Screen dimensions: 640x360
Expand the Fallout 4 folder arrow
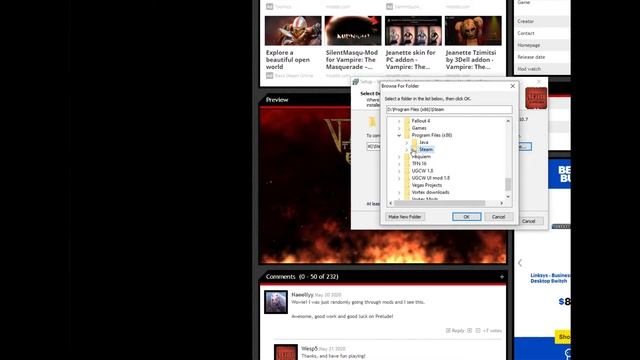click(x=399, y=121)
